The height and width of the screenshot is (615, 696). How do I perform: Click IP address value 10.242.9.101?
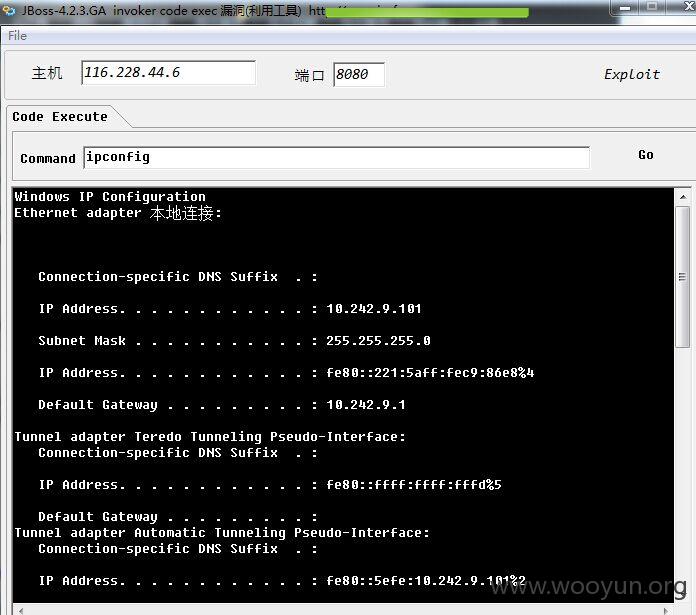(x=374, y=308)
